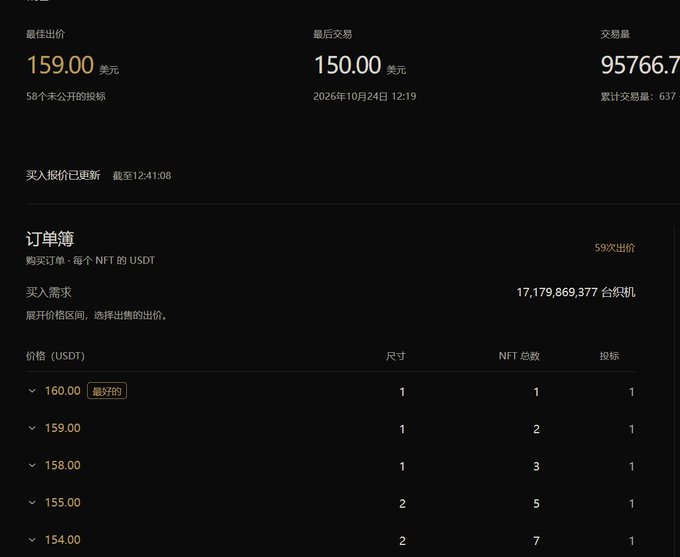Click the 投标 column header
Image resolution: width=680 pixels, height=557 pixels.
pyautogui.click(x=609, y=356)
